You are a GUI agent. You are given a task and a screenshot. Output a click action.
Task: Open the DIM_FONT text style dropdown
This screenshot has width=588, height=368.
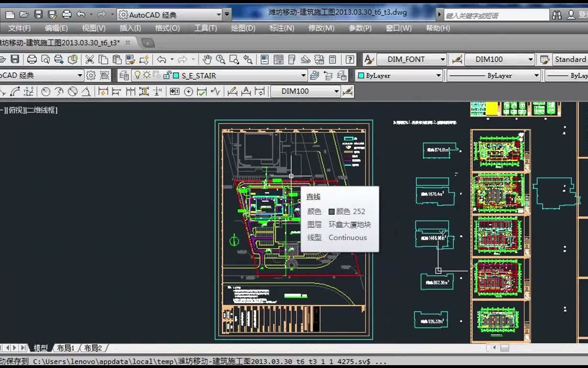point(442,59)
